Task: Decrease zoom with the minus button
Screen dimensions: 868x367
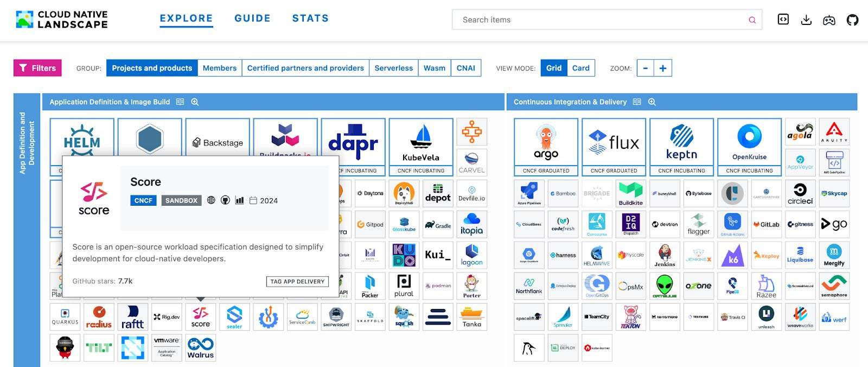Action: 645,68
